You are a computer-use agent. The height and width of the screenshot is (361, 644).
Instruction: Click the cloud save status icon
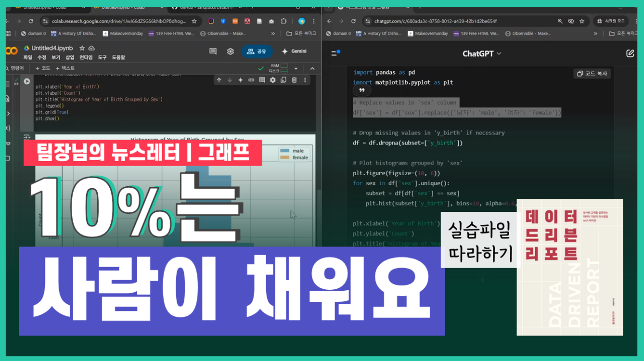pos(91,48)
